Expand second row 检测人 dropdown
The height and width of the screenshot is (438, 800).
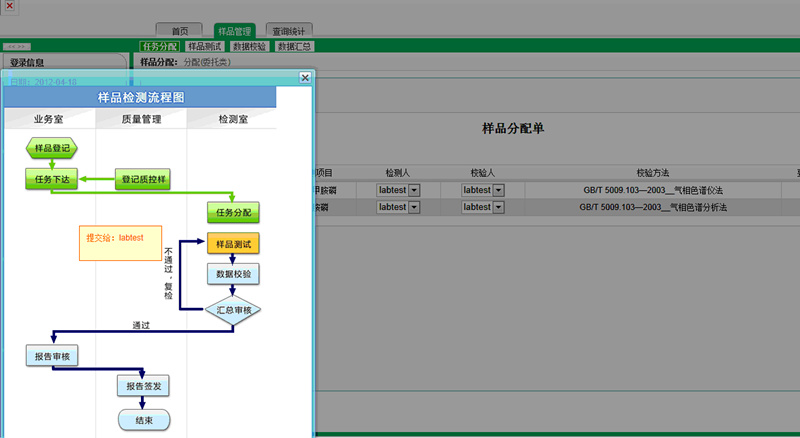tap(414, 207)
